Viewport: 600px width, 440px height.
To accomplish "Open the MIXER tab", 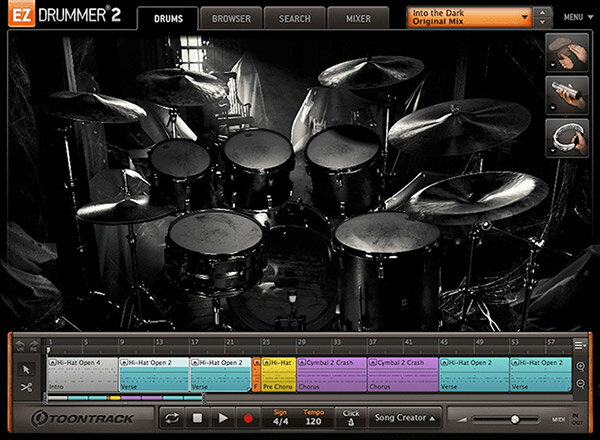I will click(358, 18).
